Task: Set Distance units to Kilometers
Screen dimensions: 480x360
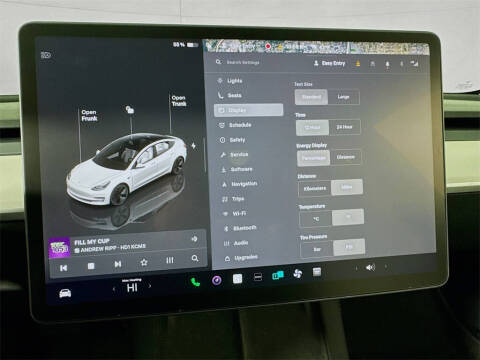Action: tap(315, 189)
